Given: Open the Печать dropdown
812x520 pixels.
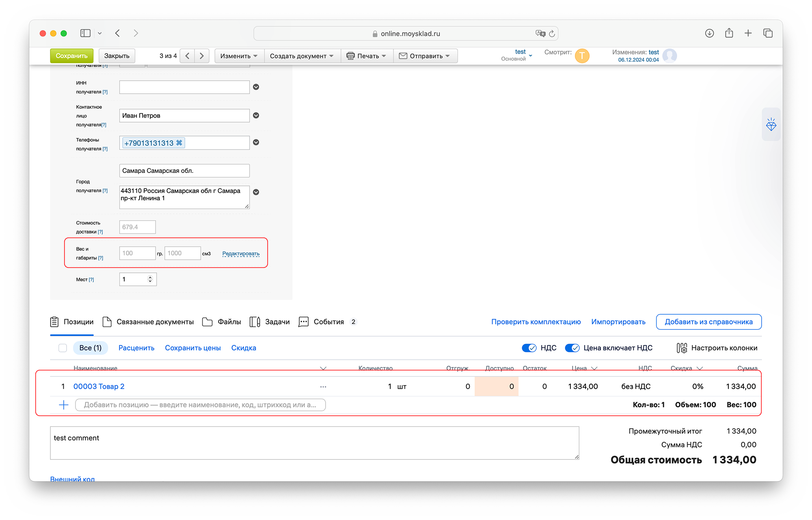Looking at the screenshot, I should 367,56.
